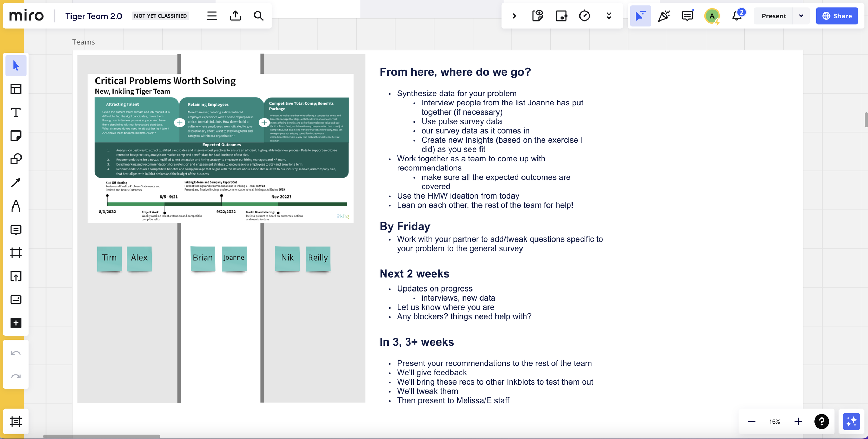Start the timer tool

click(585, 16)
